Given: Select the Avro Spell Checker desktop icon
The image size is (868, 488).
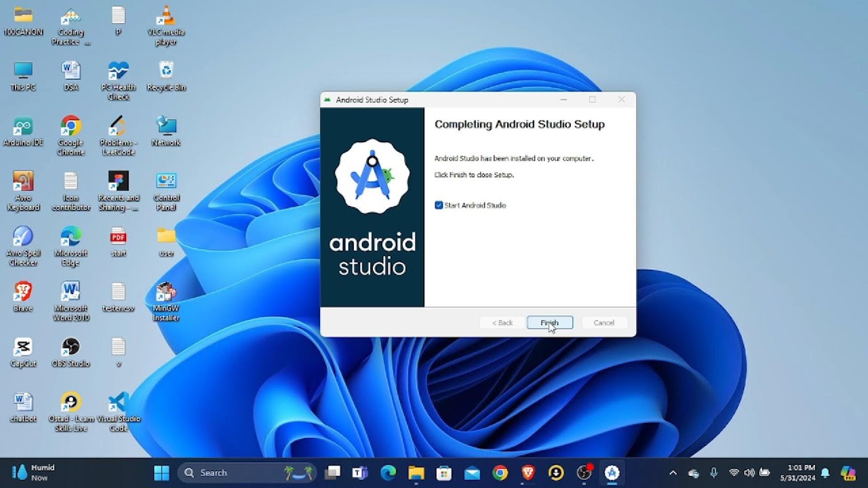Looking at the screenshot, I should (x=24, y=247).
